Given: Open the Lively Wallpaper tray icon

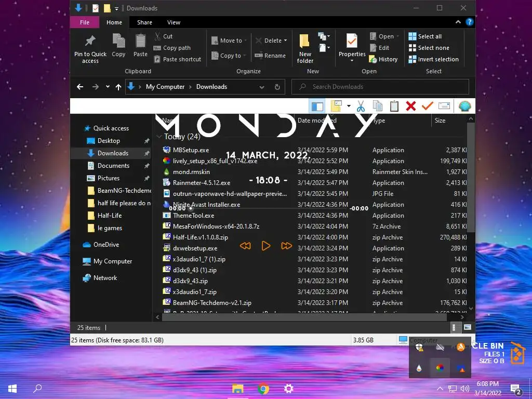Looking at the screenshot, I should (440, 368).
